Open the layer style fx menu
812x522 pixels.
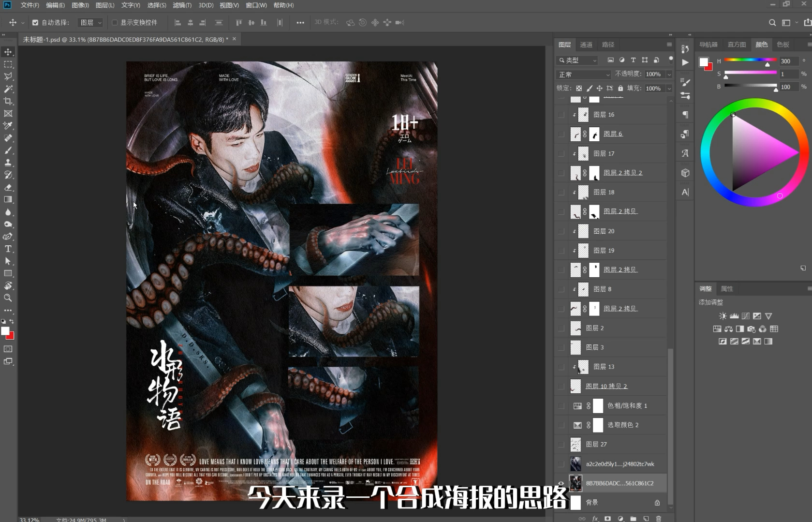tap(595, 518)
